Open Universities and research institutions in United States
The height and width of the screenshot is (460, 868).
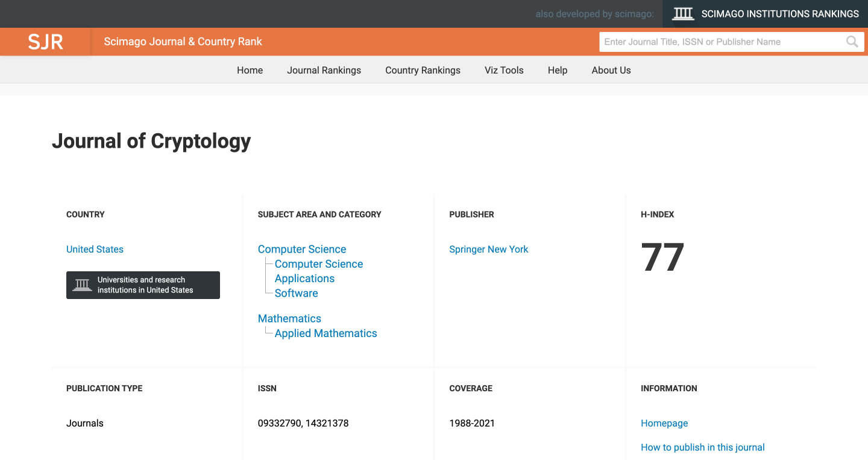click(143, 285)
